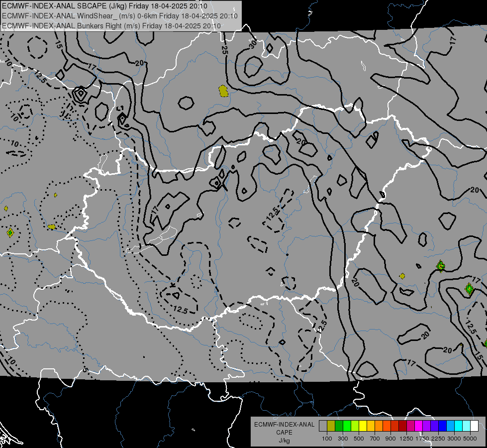The image size is (487, 448).
Task: Pick the pure yellow legend swatch
Action: coord(363,426)
